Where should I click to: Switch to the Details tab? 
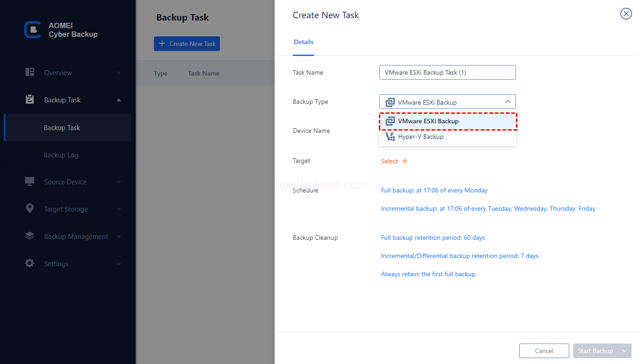pyautogui.click(x=303, y=42)
